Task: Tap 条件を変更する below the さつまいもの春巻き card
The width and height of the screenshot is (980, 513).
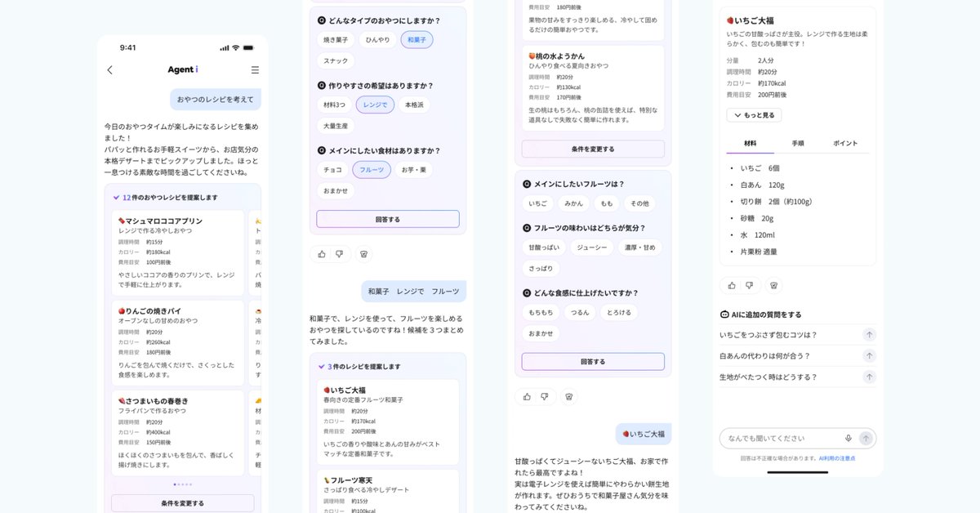Action: point(183,503)
